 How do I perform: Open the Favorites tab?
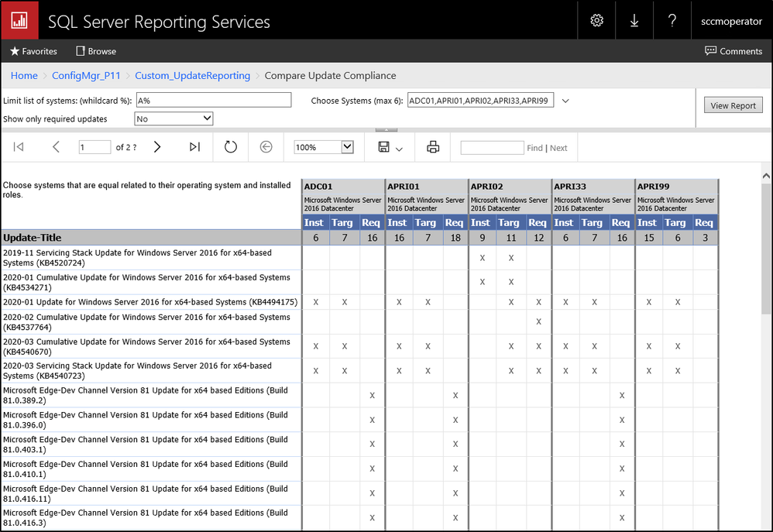[x=33, y=51]
